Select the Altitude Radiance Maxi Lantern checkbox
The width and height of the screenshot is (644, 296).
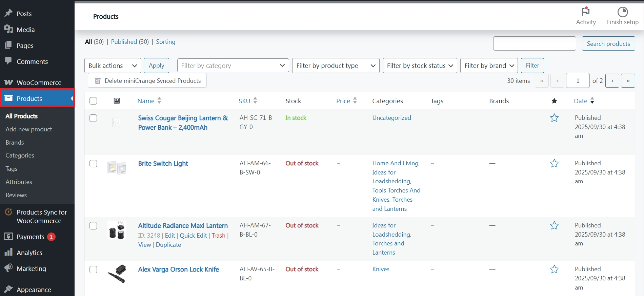(93, 226)
